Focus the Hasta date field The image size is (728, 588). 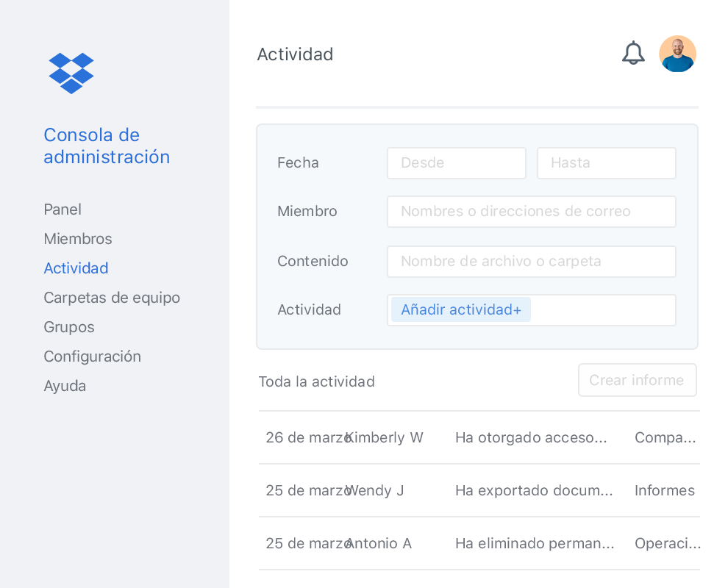tap(606, 163)
